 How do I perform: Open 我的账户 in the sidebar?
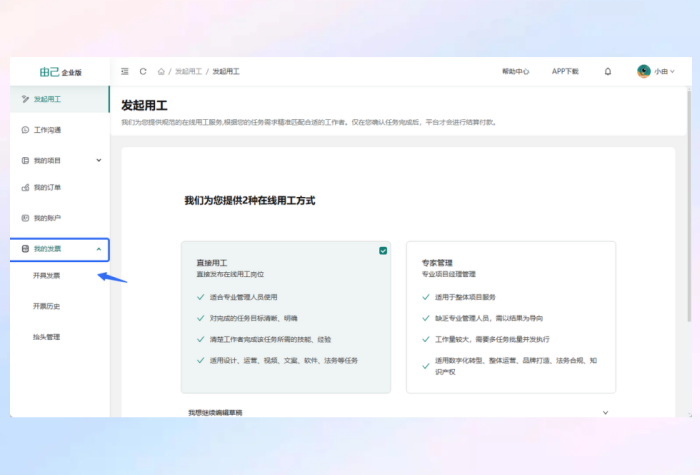point(60,218)
